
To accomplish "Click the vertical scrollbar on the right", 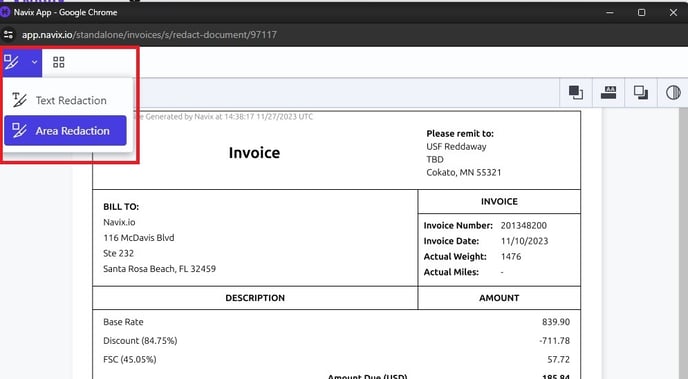I will coord(683,246).
